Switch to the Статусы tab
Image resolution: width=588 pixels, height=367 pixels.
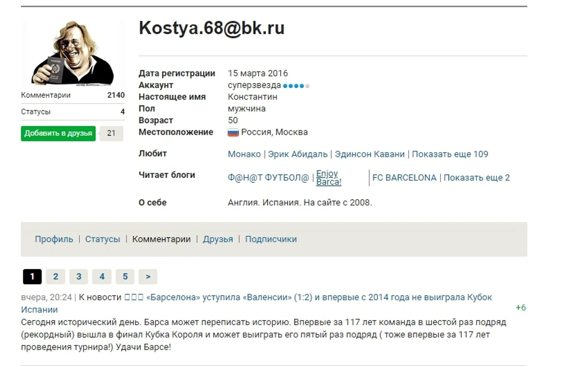(102, 239)
